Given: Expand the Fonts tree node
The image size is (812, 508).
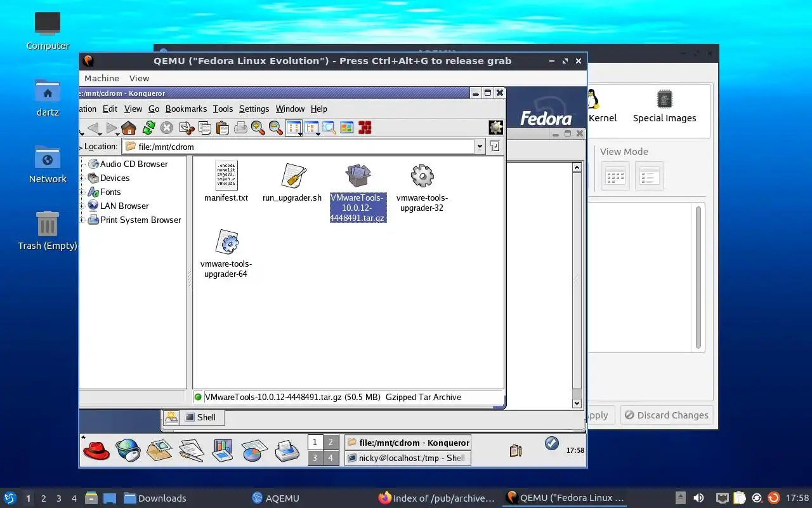Looking at the screenshot, I should point(82,192).
